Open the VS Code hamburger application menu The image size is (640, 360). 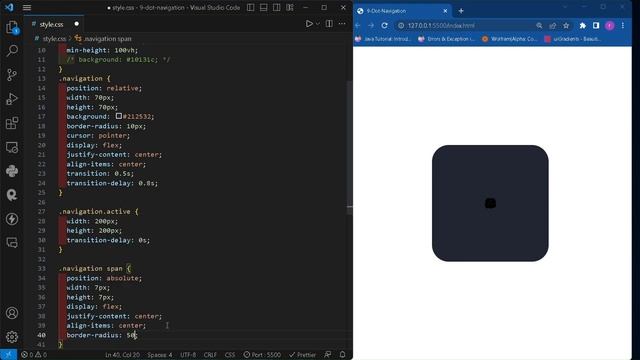27,7
